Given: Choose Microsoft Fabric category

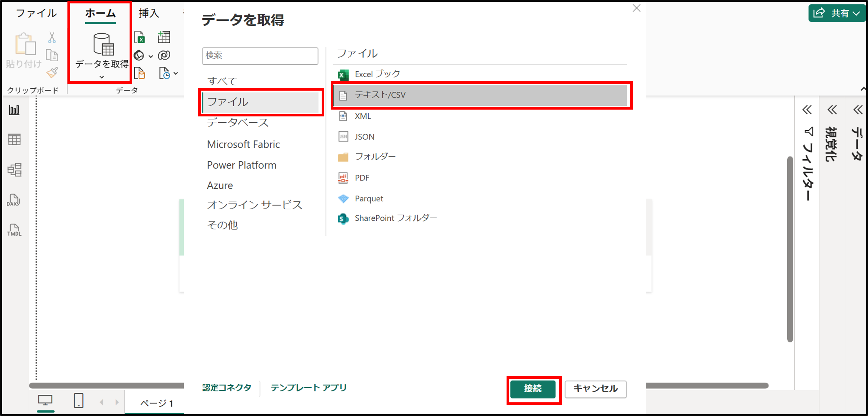Looking at the screenshot, I should coord(243,144).
